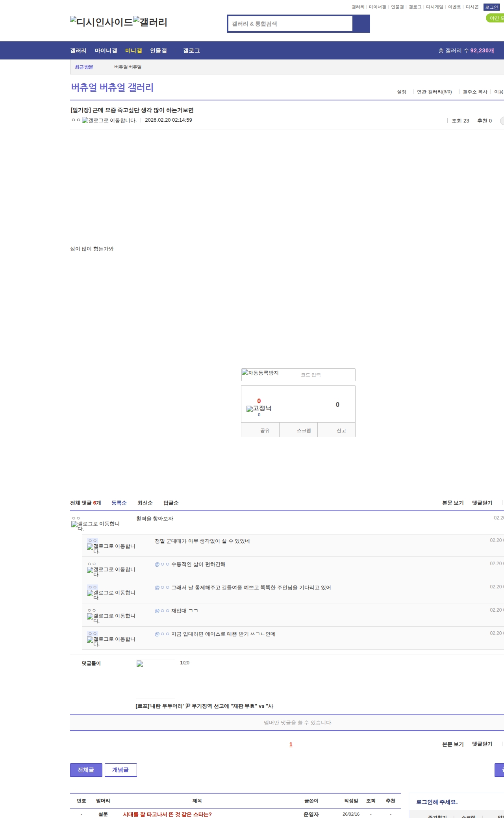Click the 고정닉 upvote icon
This screenshot has width=504, height=818.
[259, 408]
